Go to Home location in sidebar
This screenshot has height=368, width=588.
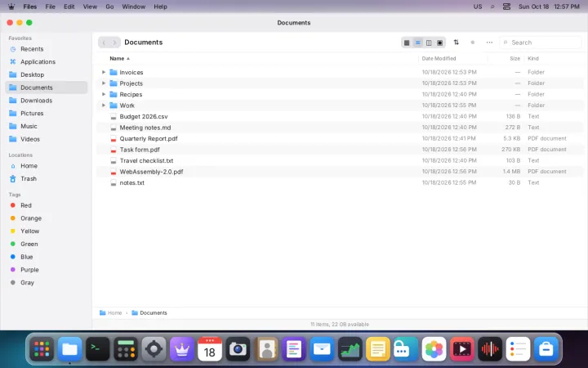pyautogui.click(x=46, y=165)
